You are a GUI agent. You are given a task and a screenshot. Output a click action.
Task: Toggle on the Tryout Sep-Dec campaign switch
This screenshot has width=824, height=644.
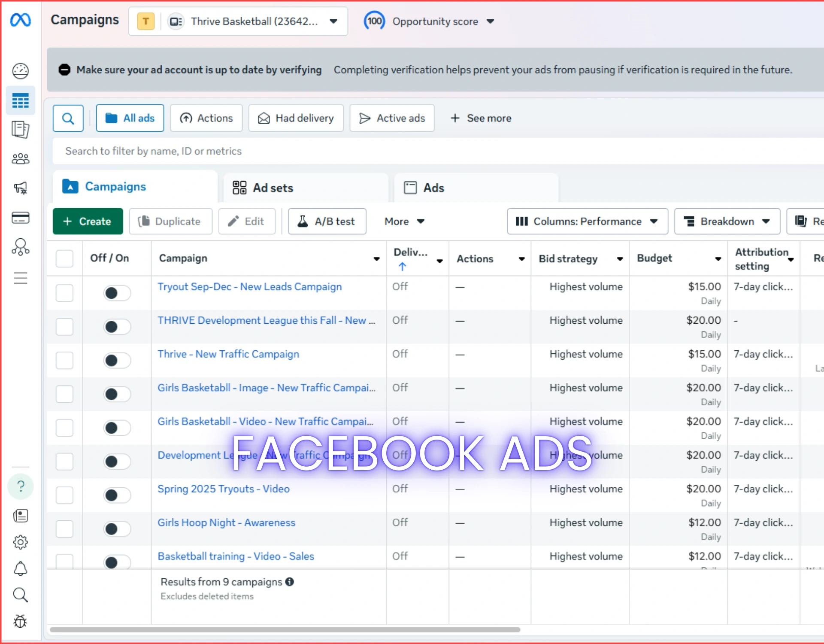click(x=117, y=293)
